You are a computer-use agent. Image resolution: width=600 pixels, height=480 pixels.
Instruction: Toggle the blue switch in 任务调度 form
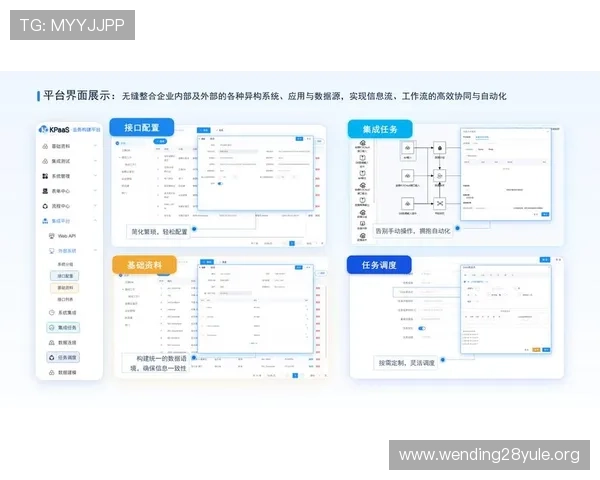(x=422, y=328)
